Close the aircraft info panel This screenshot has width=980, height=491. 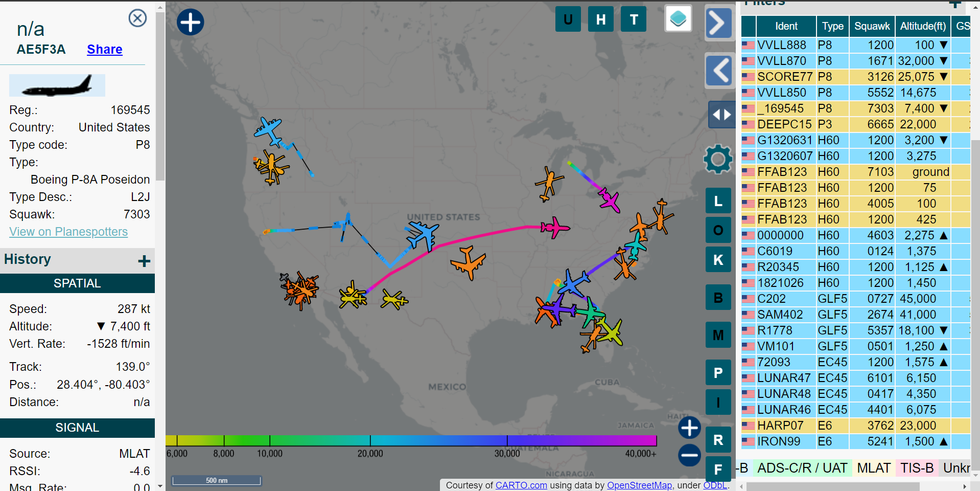[137, 18]
